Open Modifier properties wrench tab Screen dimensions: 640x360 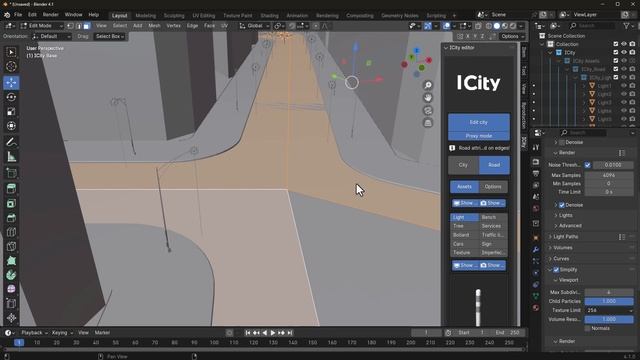tap(536, 249)
